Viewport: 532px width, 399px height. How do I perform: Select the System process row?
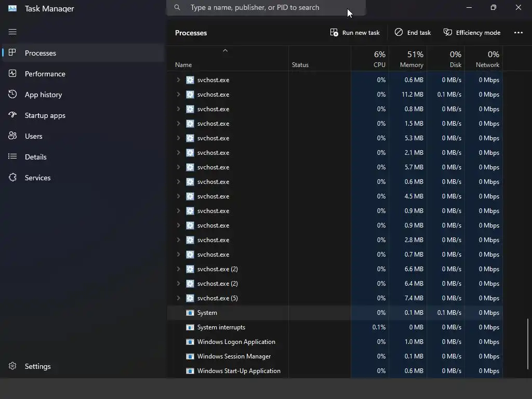[x=335, y=312]
